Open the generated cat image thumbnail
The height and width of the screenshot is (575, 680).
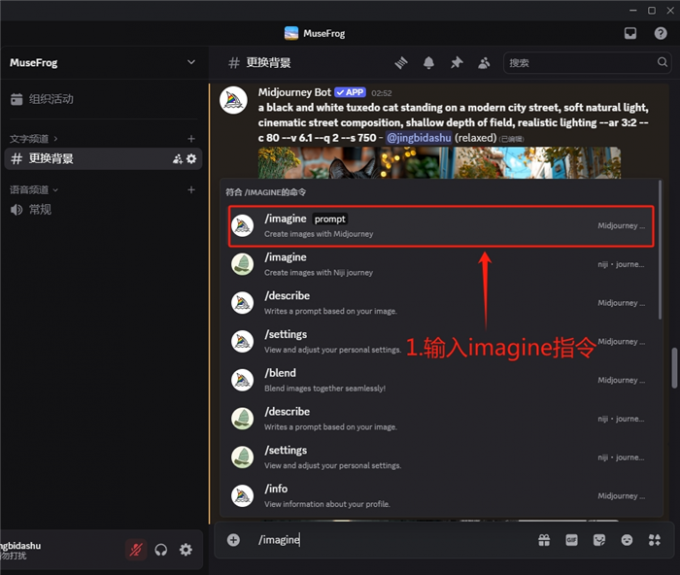click(x=439, y=163)
